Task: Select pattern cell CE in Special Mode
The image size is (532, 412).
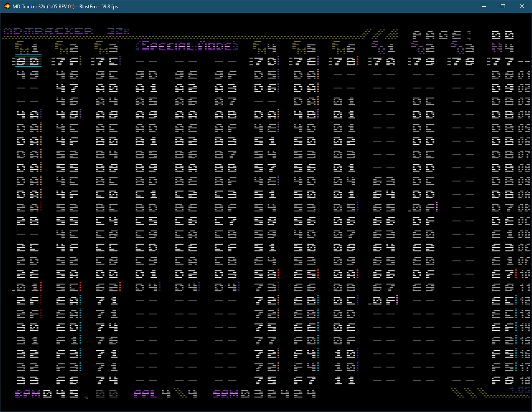Action: click(x=186, y=248)
